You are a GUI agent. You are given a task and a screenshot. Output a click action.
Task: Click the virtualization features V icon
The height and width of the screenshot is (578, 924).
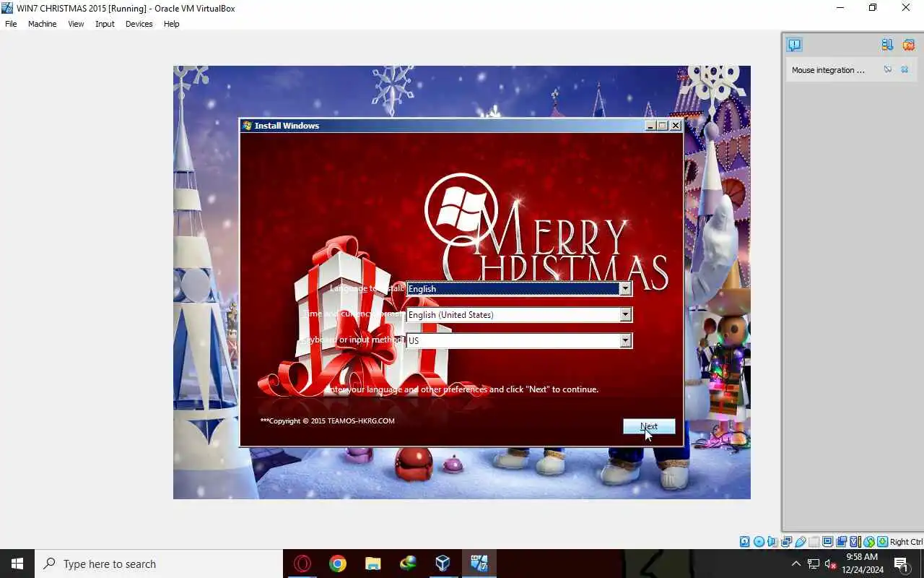[x=855, y=542]
